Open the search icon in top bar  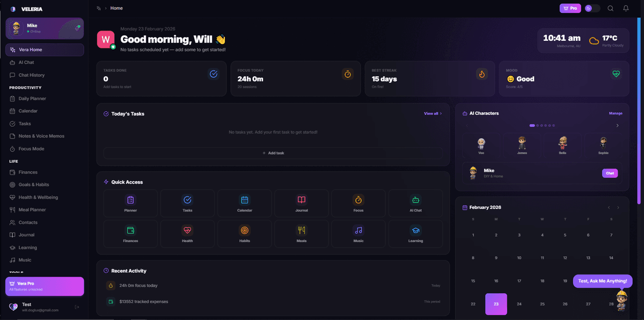(610, 8)
